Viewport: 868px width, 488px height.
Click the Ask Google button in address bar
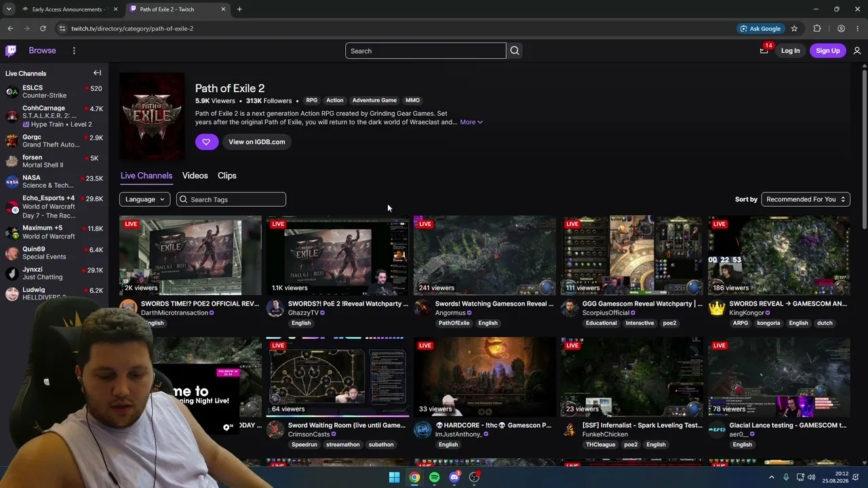[759, 28]
